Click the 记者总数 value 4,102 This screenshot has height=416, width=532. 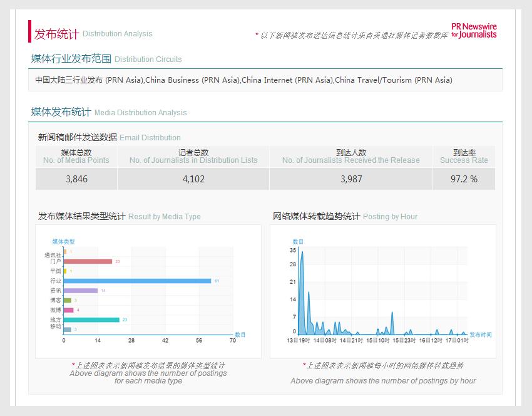[193, 179]
